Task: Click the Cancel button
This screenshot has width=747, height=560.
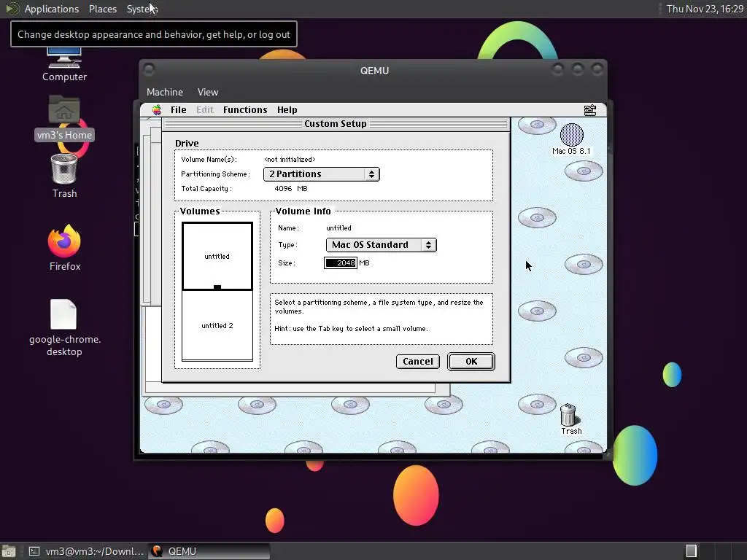Action: (417, 362)
